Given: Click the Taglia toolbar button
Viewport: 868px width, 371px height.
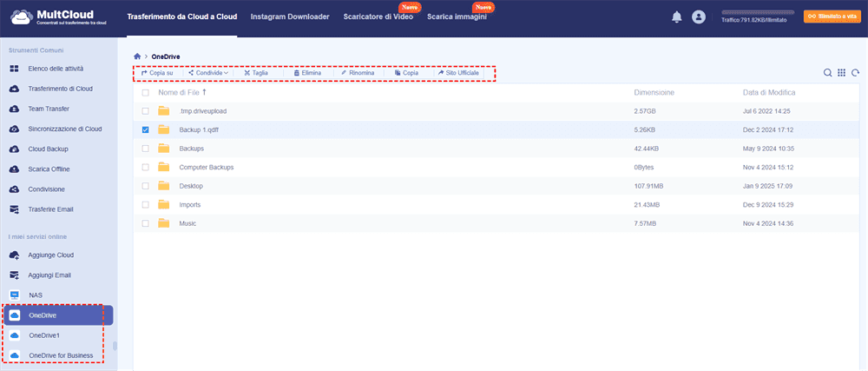Looking at the screenshot, I should [x=256, y=73].
